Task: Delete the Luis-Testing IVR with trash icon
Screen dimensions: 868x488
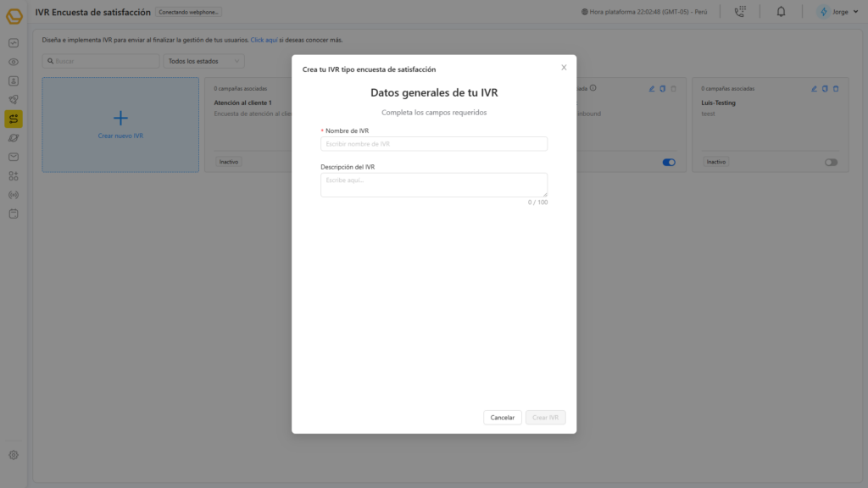Action: pyautogui.click(x=836, y=88)
